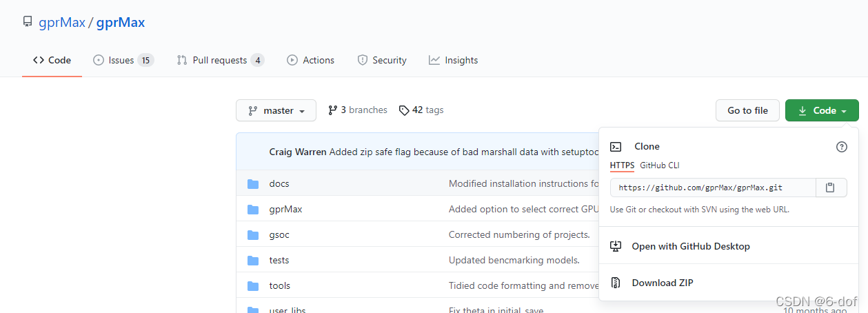Click the Actions play icon
Image resolution: width=868 pixels, height=313 pixels.
coord(292,60)
